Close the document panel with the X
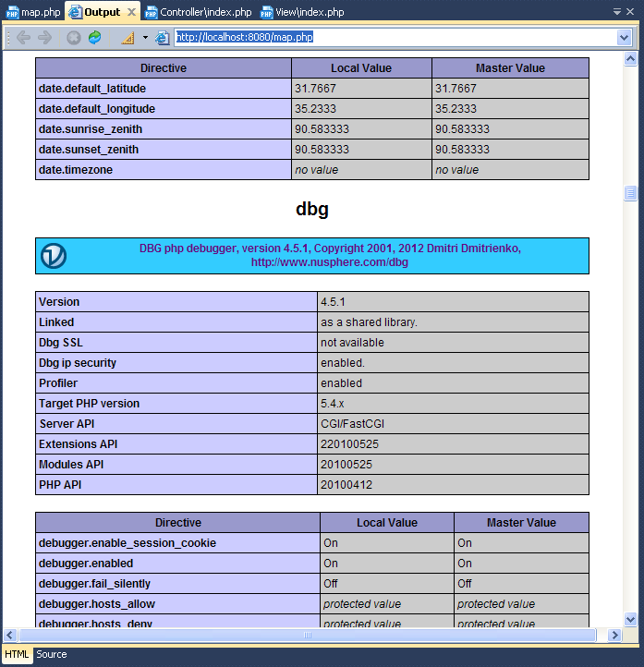This screenshot has width=644, height=667. [x=630, y=12]
